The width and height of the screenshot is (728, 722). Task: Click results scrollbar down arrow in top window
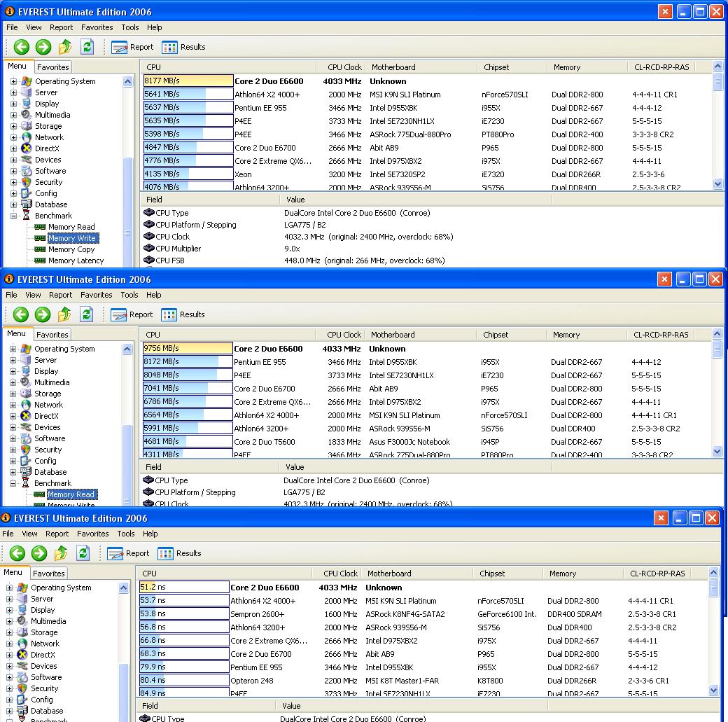pyautogui.click(x=717, y=184)
